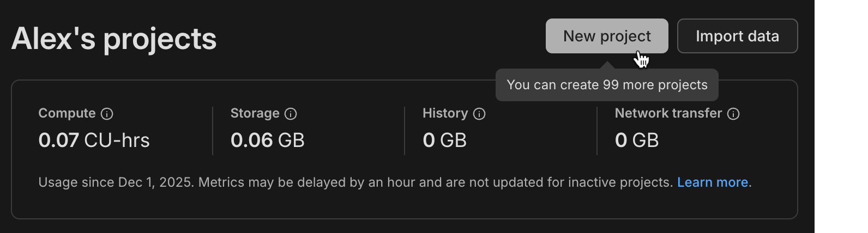The height and width of the screenshot is (233, 868).
Task: Show info for the Compute metric
Action: (x=107, y=114)
